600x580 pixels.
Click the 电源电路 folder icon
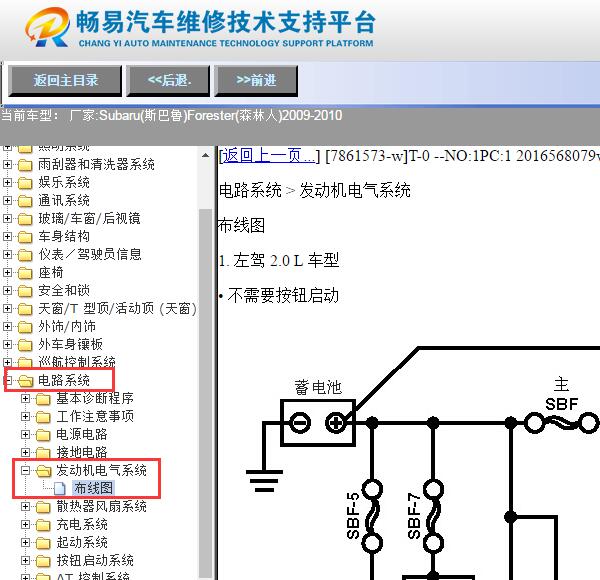43,435
